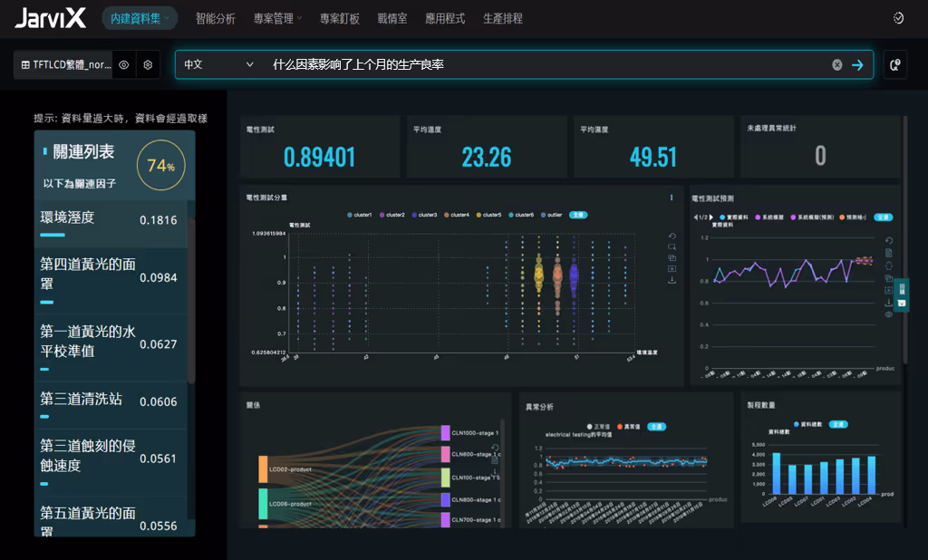The image size is (928, 560).
Task: Click zoom reset icon in scatter toolbox
Action: point(672,257)
